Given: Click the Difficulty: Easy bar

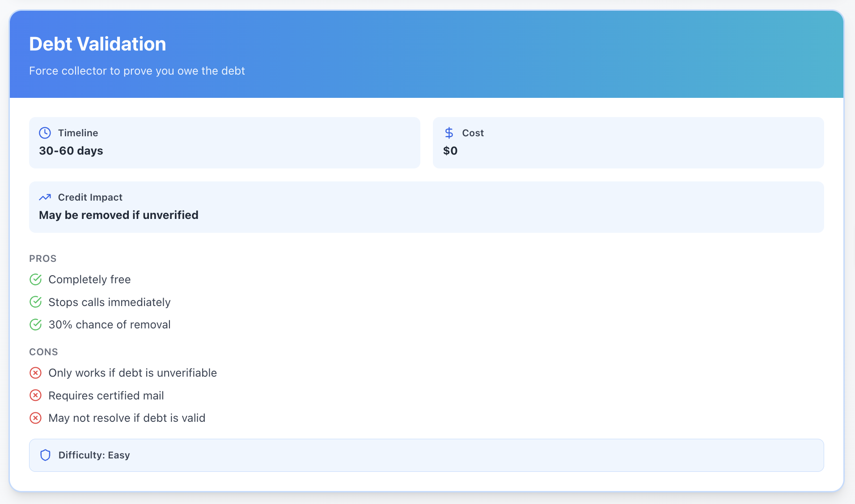Looking at the screenshot, I should click(x=427, y=455).
